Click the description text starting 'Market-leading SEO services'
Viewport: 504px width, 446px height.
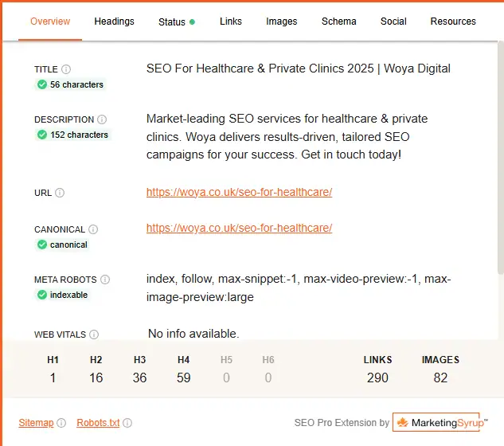(x=287, y=137)
